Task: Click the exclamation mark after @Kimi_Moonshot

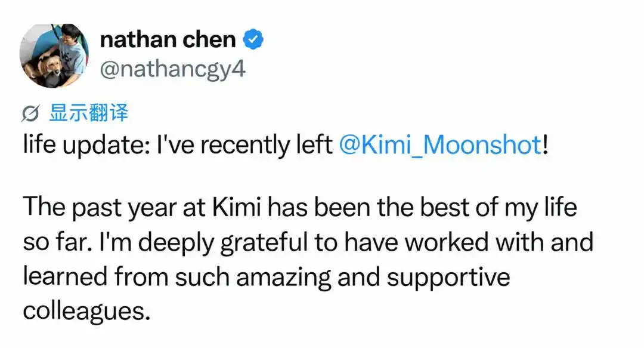Action: point(545,144)
